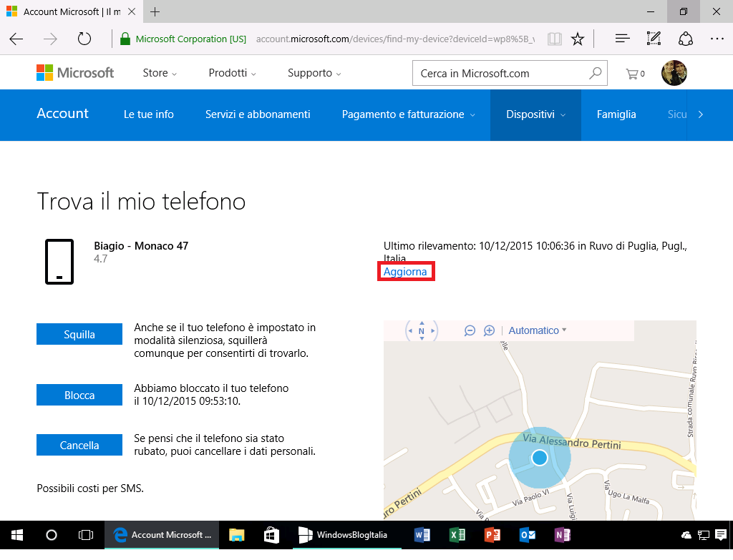Image resolution: width=733 pixels, height=560 pixels.
Task: Go to Servizi e abbonamenti tab
Action: (258, 114)
